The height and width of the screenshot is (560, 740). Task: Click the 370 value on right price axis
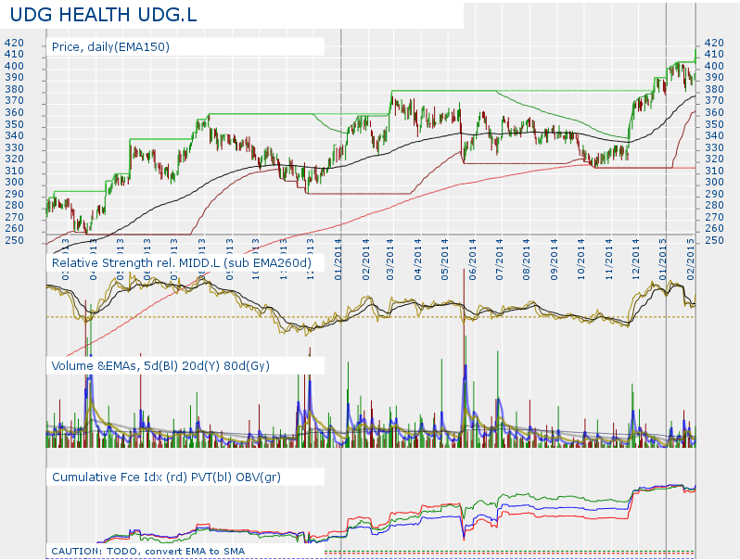pos(714,100)
